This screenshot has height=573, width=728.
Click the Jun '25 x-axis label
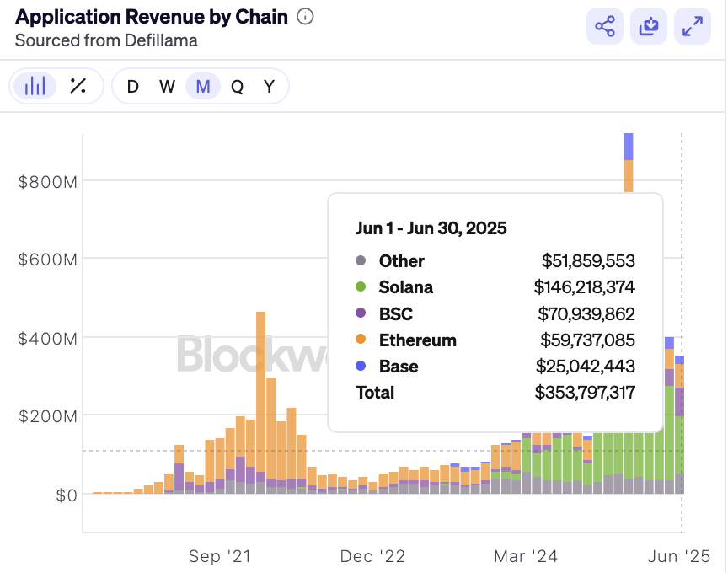679,556
